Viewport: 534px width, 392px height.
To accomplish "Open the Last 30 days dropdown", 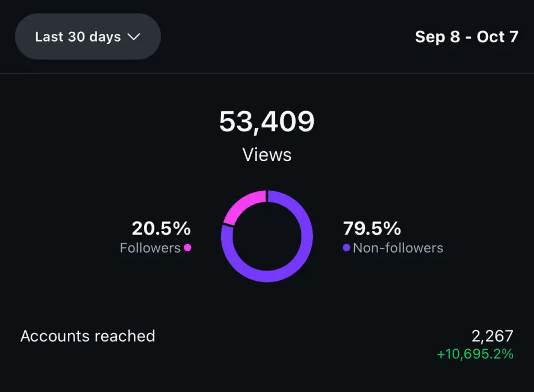I will (88, 36).
